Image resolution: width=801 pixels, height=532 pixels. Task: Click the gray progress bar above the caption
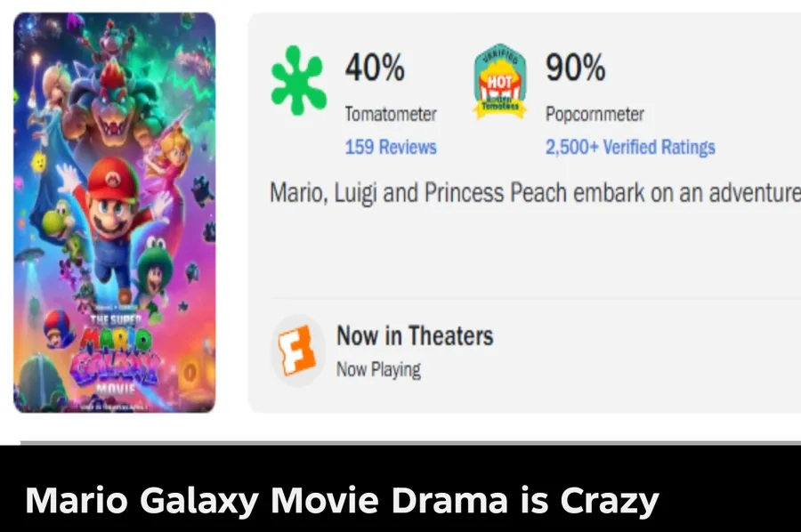(x=409, y=441)
